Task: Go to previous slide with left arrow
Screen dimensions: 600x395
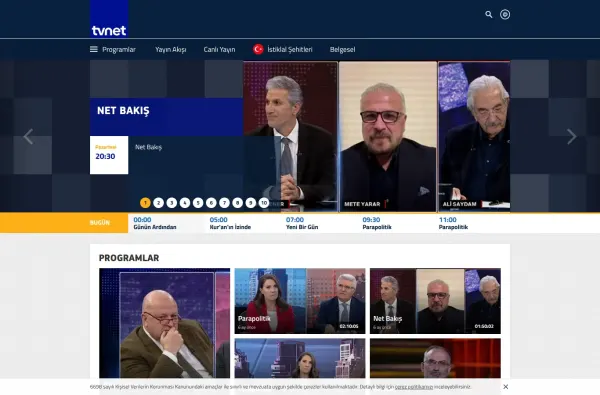Action: 28,137
